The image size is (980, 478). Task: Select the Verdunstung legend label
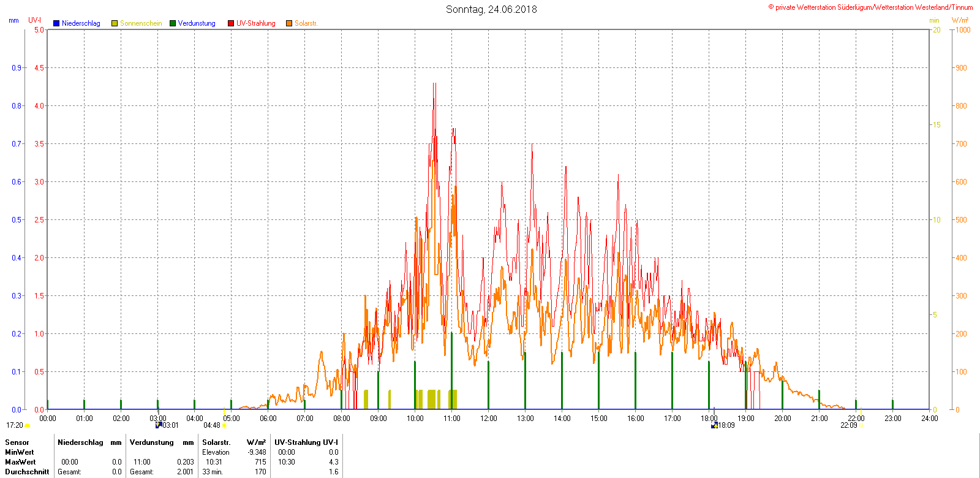(197, 23)
